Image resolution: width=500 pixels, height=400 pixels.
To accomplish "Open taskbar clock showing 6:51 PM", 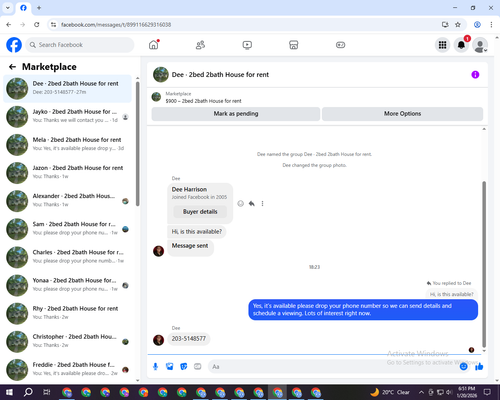I will tap(466, 392).
